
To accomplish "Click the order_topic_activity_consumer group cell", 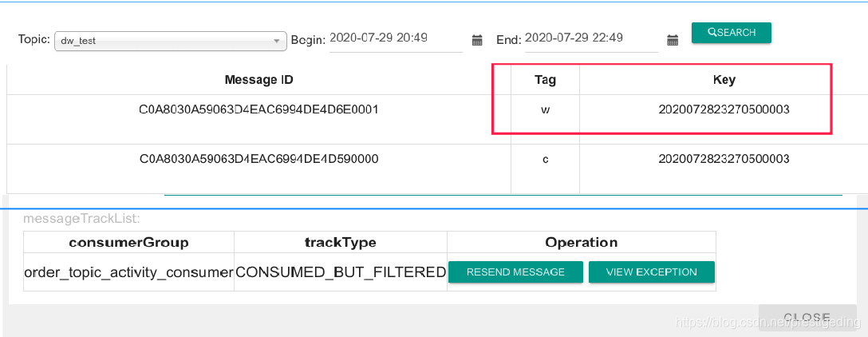I will click(128, 272).
